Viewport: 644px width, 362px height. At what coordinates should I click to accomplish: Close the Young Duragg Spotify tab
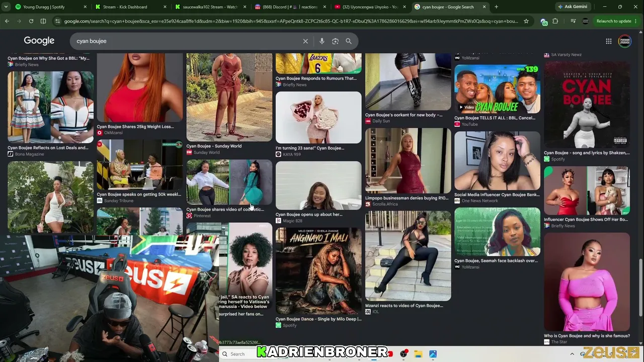tap(85, 7)
